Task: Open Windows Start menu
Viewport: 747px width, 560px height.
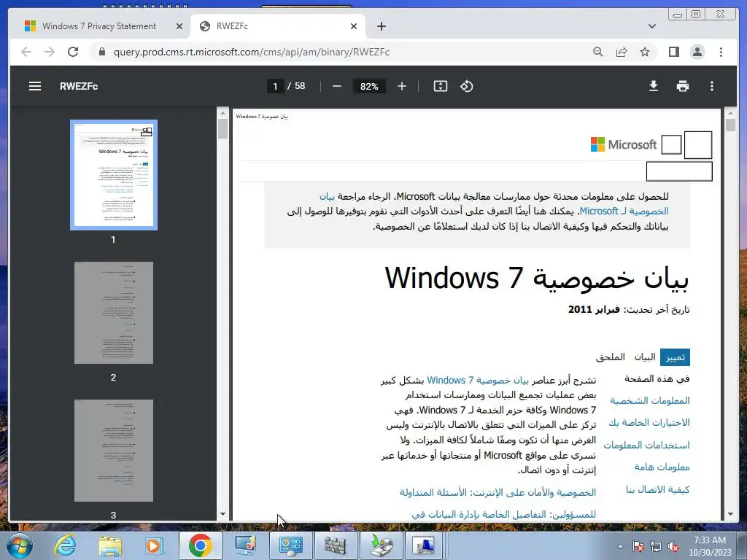Action: click(19, 545)
